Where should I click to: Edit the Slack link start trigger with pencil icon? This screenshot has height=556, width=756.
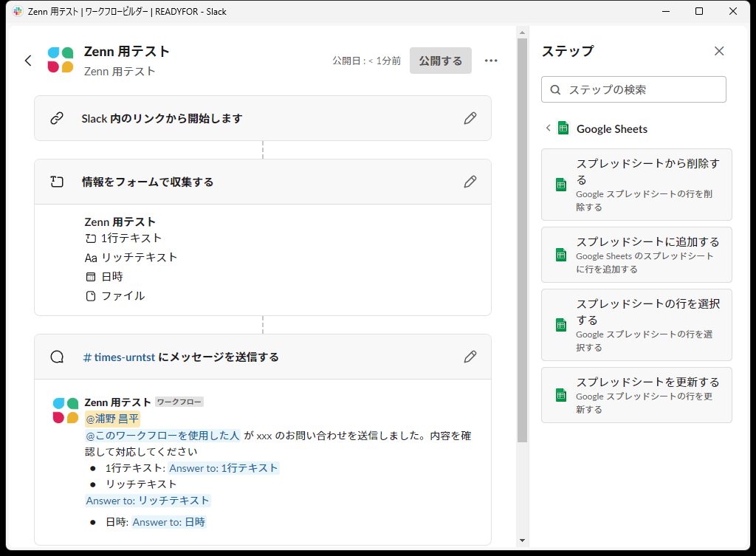(x=470, y=118)
